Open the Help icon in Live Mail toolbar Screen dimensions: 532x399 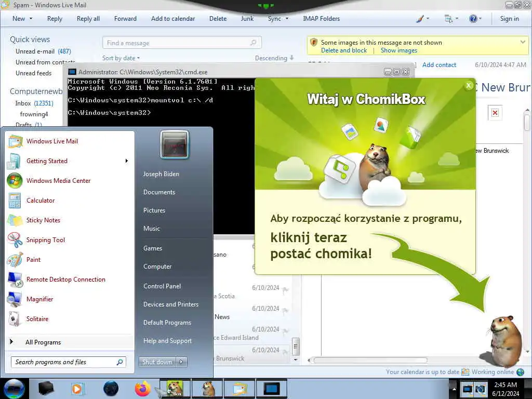(x=473, y=19)
